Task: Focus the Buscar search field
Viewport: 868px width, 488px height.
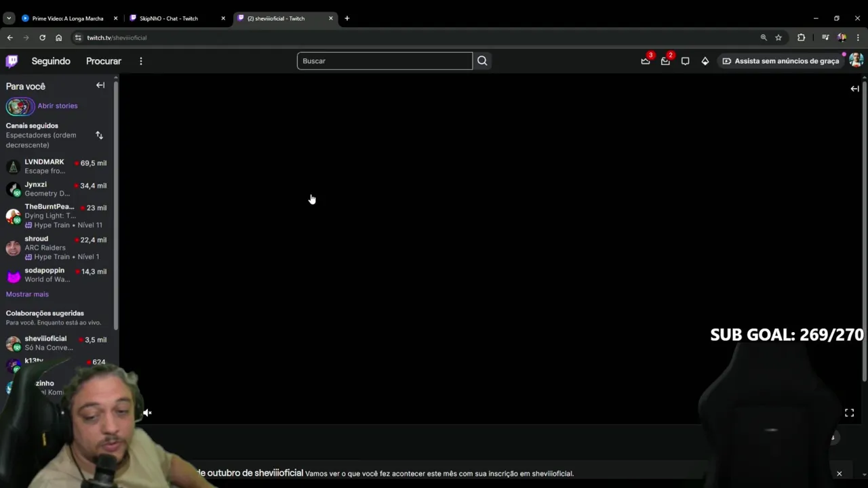Action: point(384,61)
